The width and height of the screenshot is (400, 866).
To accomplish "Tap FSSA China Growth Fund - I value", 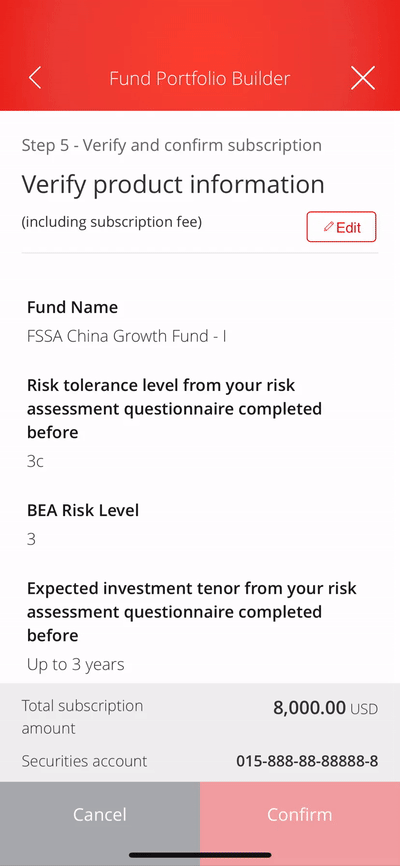I will click(x=127, y=336).
